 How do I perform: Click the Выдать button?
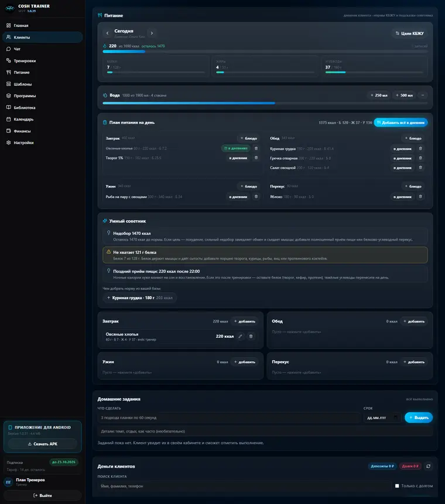(x=419, y=417)
